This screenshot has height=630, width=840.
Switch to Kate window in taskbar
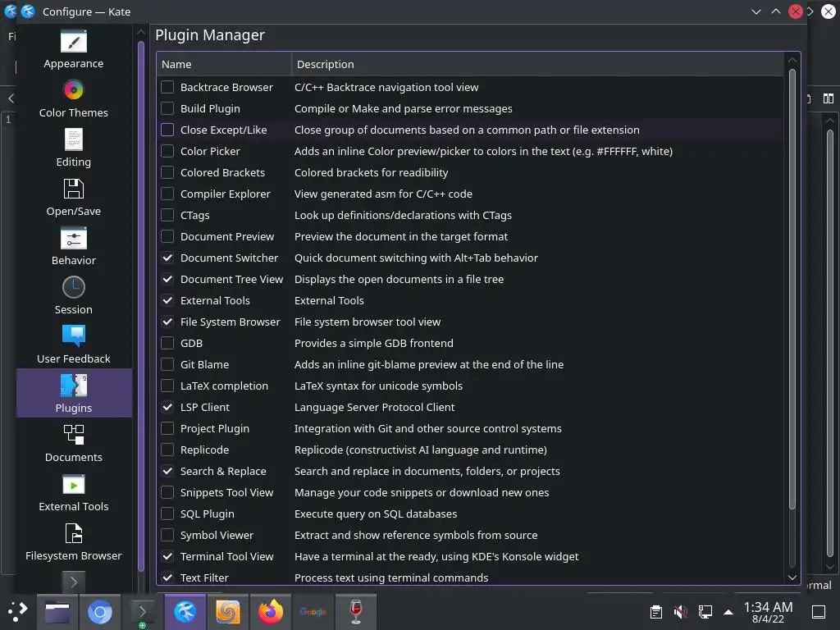pyautogui.click(x=185, y=612)
